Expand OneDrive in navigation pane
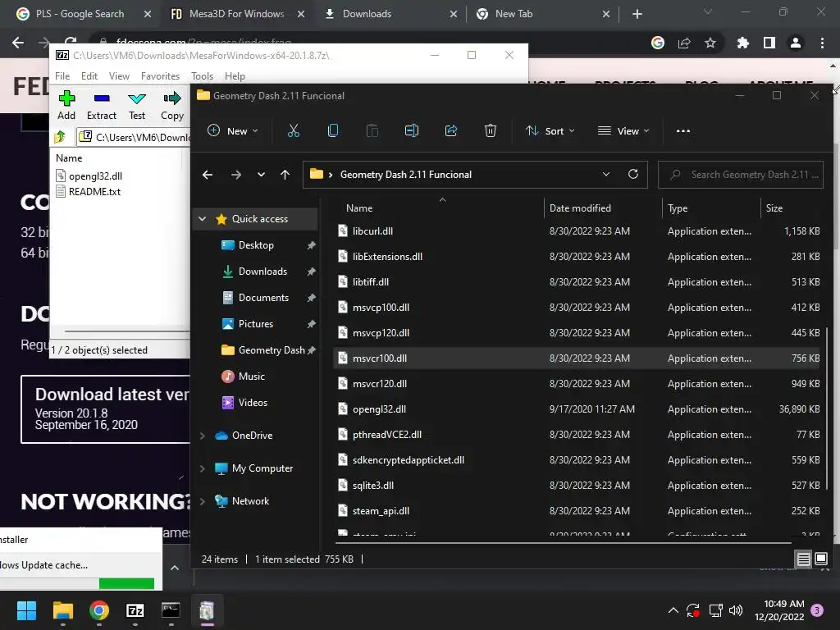 (202, 436)
